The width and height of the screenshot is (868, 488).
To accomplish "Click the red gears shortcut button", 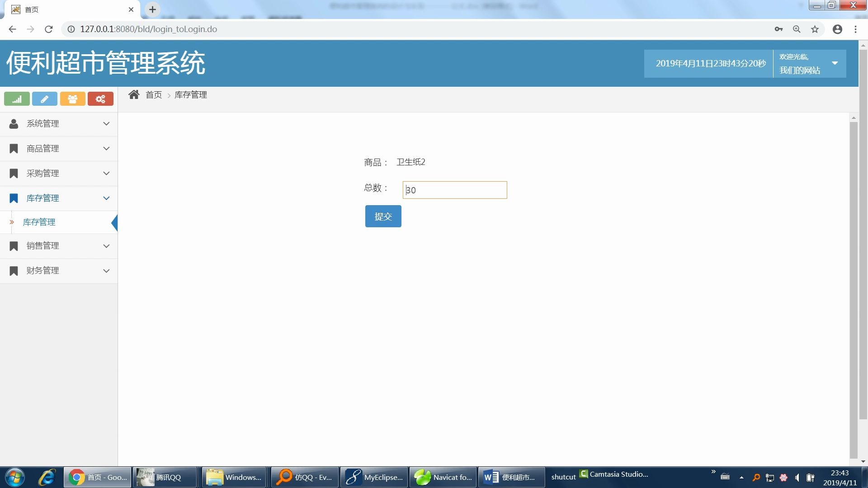I will [x=100, y=99].
